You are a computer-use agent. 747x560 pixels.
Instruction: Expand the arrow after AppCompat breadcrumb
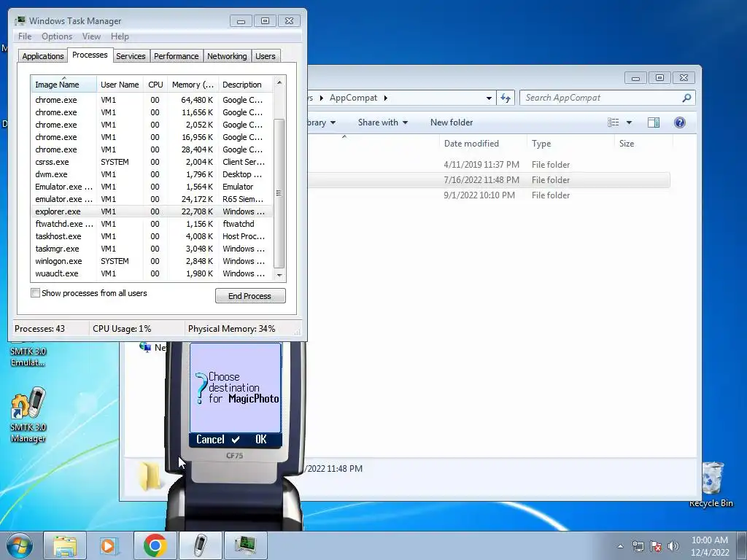[385, 98]
